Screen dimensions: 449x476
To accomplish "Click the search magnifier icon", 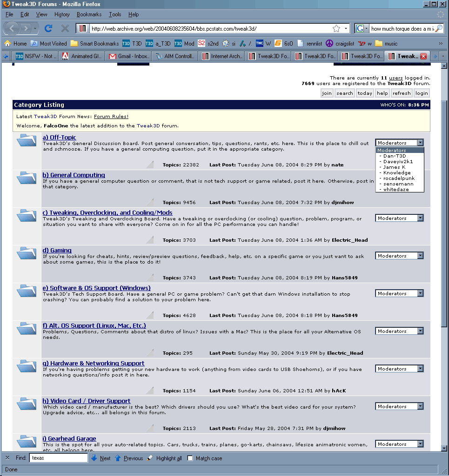I will coord(439,28).
